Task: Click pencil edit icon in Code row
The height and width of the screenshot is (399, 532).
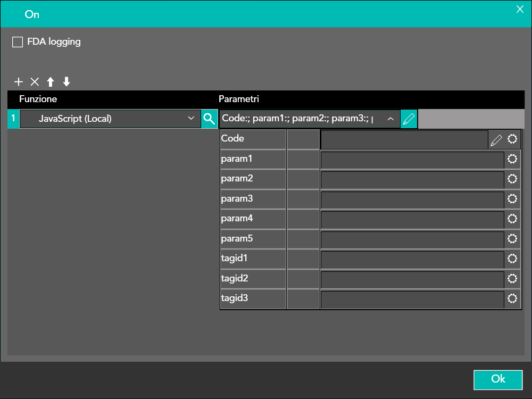Action: pyautogui.click(x=496, y=139)
